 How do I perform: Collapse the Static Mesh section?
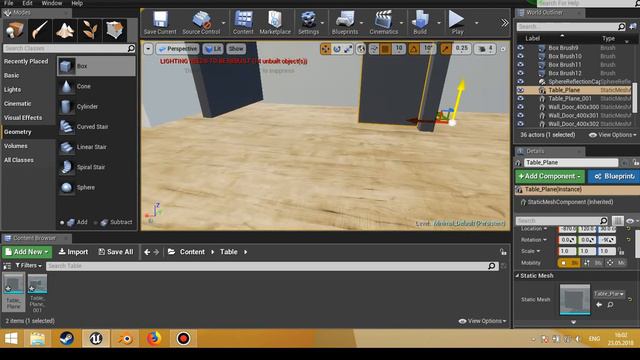point(517,276)
